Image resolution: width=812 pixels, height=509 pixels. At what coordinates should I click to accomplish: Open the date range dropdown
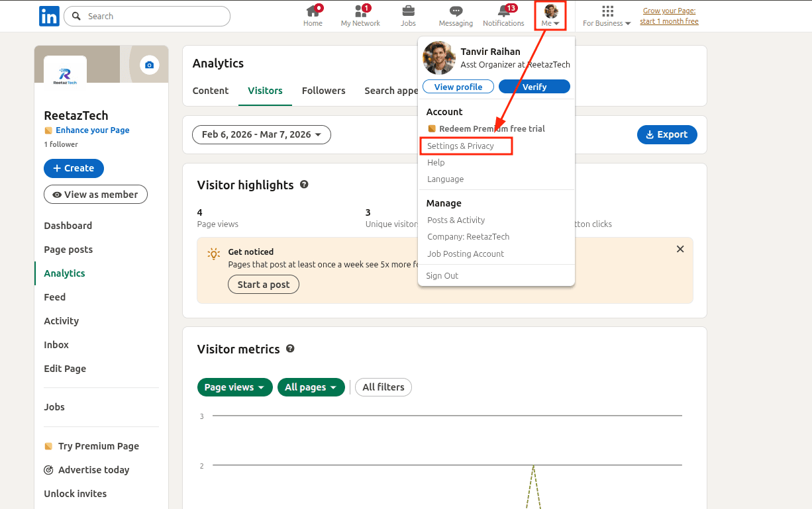(261, 134)
